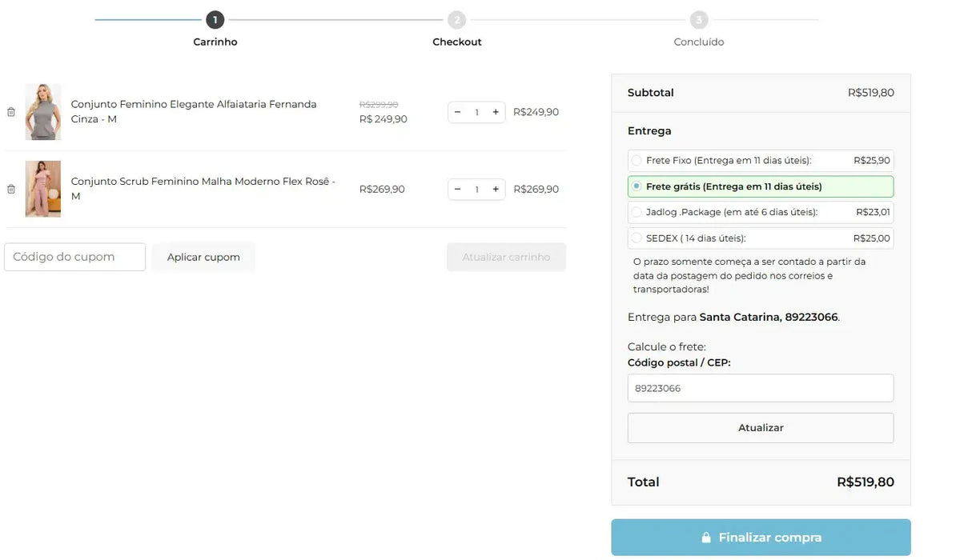964x560 pixels.
Task: Choose the Frete grátis shipping option
Action: (637, 186)
